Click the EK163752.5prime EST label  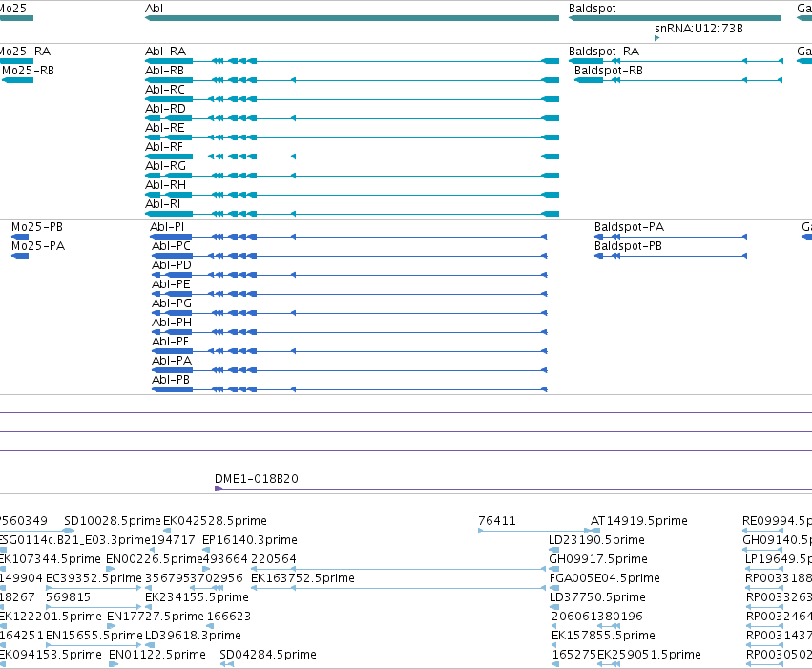click(302, 578)
